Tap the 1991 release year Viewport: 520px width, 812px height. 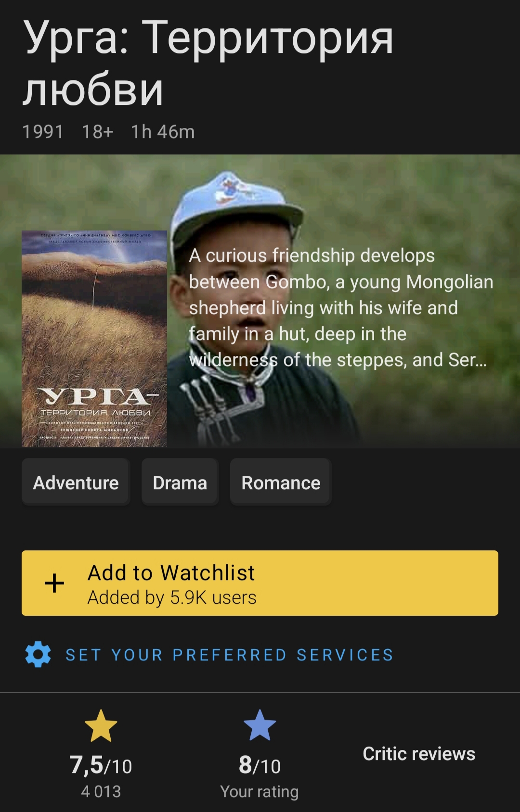tap(43, 132)
